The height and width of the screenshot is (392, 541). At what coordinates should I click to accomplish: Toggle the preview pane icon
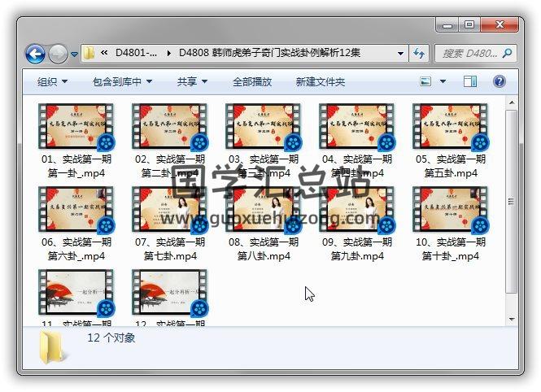pos(470,81)
